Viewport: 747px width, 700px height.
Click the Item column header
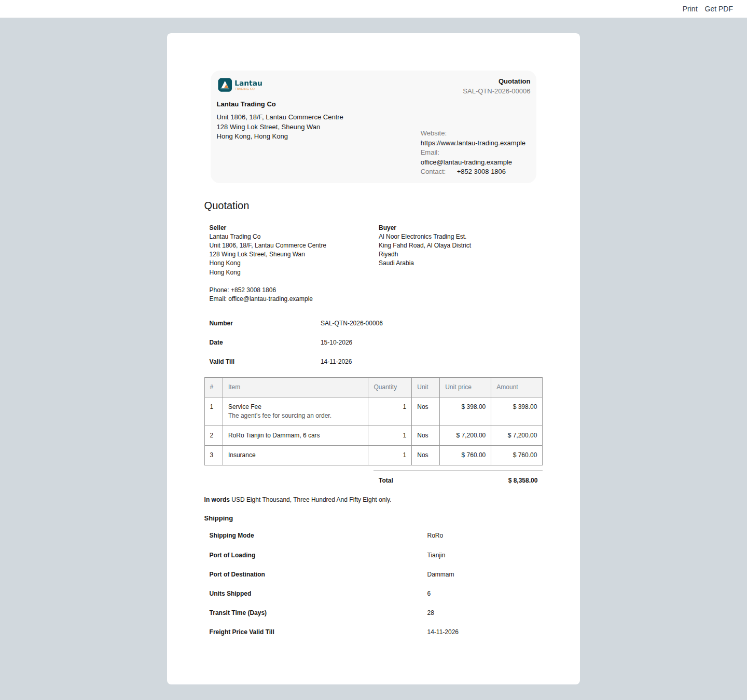tap(295, 387)
